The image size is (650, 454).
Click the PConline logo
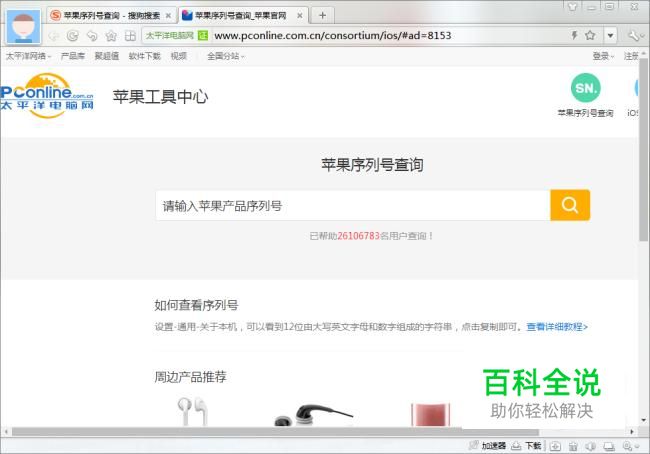tap(47, 96)
